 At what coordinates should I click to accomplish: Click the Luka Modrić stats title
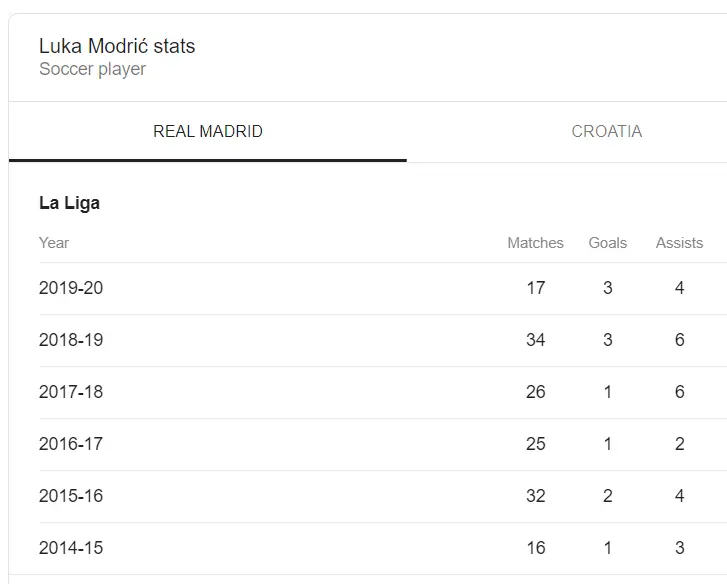117,46
